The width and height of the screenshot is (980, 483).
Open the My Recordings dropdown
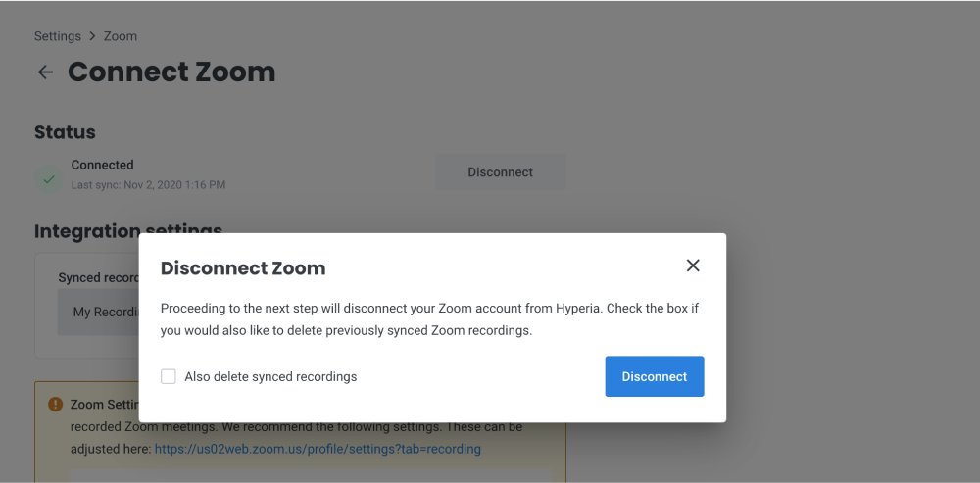click(98, 312)
